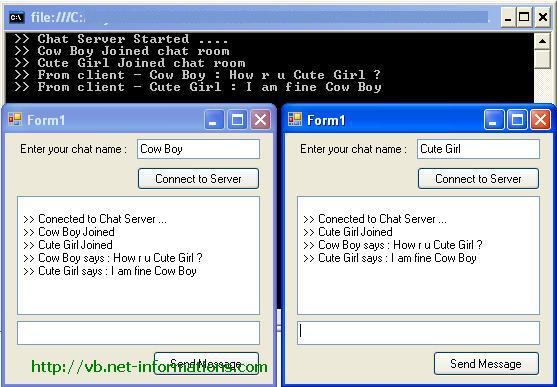Close the Cow Boy Form1 window
Viewport: 557px width, 387px height.
[260, 119]
